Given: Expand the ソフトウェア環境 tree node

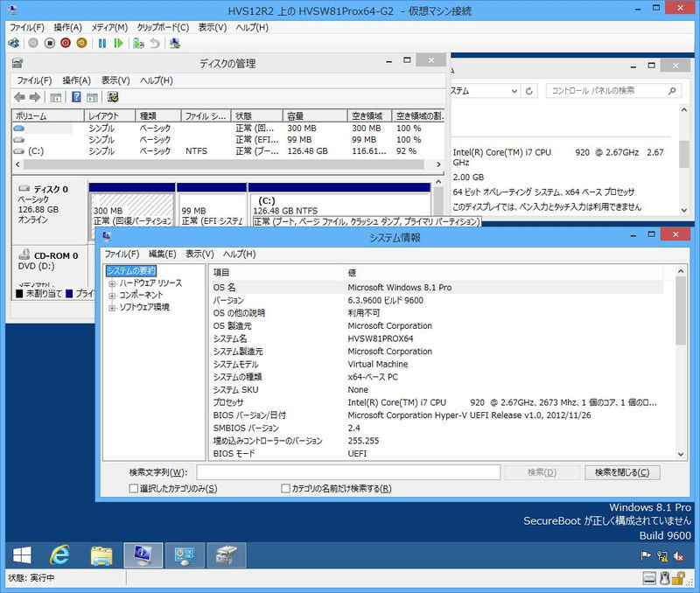Looking at the screenshot, I should coord(112,308).
